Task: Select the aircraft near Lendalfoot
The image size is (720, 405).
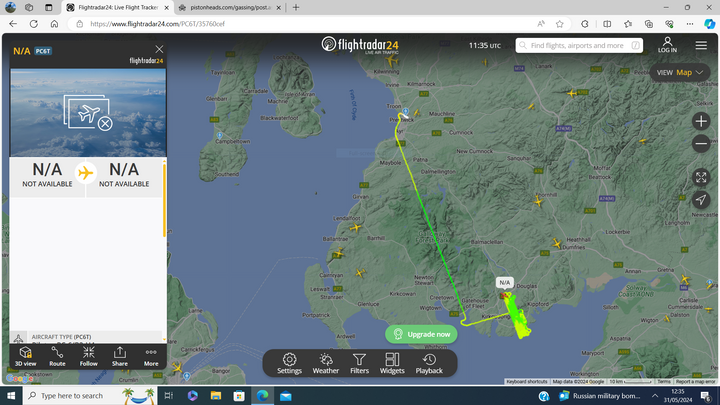Action: click(355, 227)
